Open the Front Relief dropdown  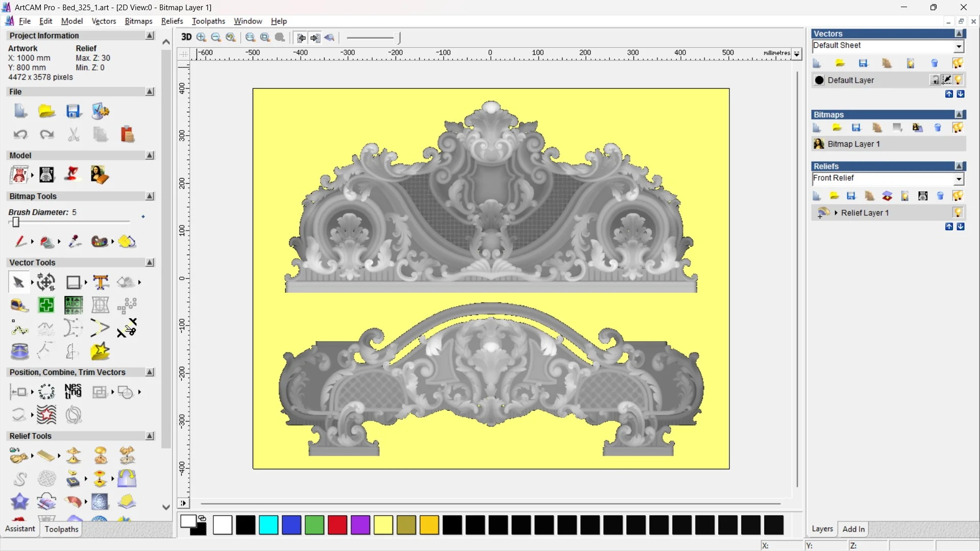pos(959,179)
